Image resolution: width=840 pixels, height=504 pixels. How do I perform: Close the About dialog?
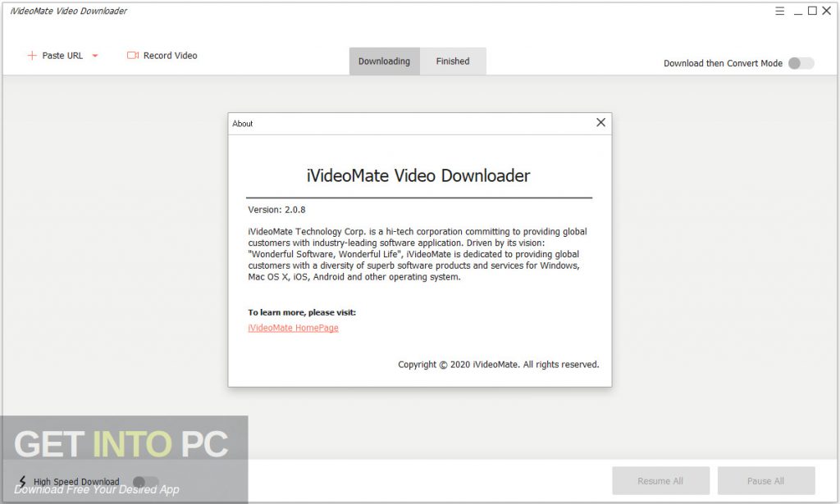[601, 123]
